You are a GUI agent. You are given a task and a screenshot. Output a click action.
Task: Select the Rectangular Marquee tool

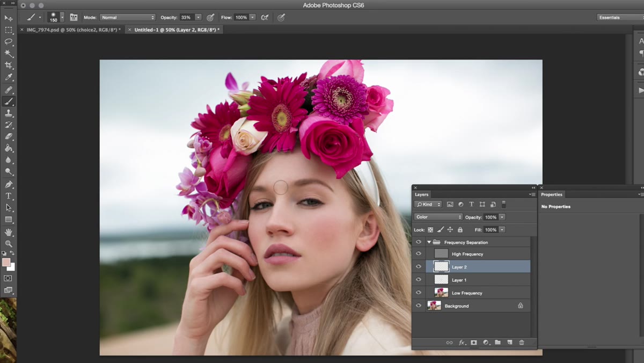point(9,31)
